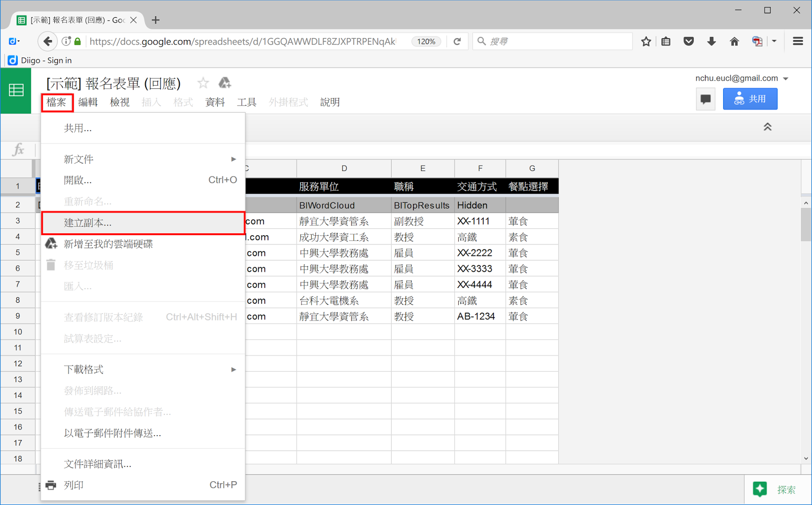The width and height of the screenshot is (812, 505).
Task: Select the 副教授 cell
Action: [423, 221]
